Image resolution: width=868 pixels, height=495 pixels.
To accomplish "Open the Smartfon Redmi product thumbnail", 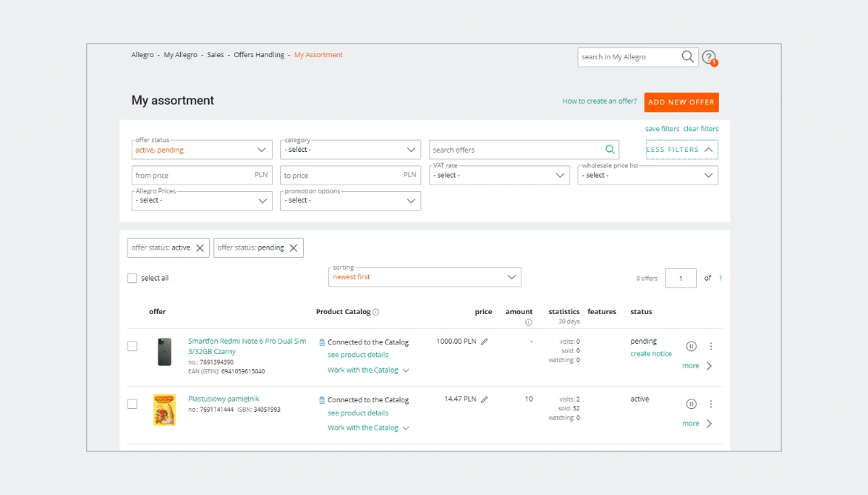I will click(164, 352).
